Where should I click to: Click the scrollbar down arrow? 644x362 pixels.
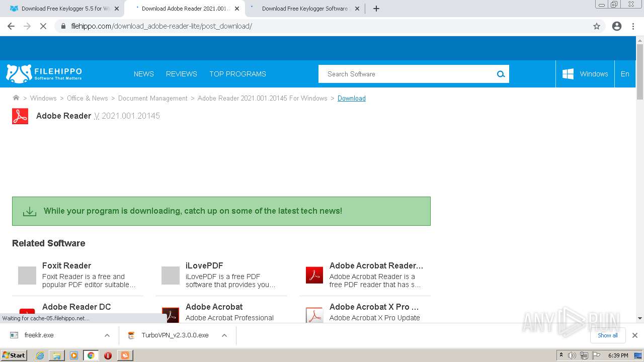tap(640, 318)
